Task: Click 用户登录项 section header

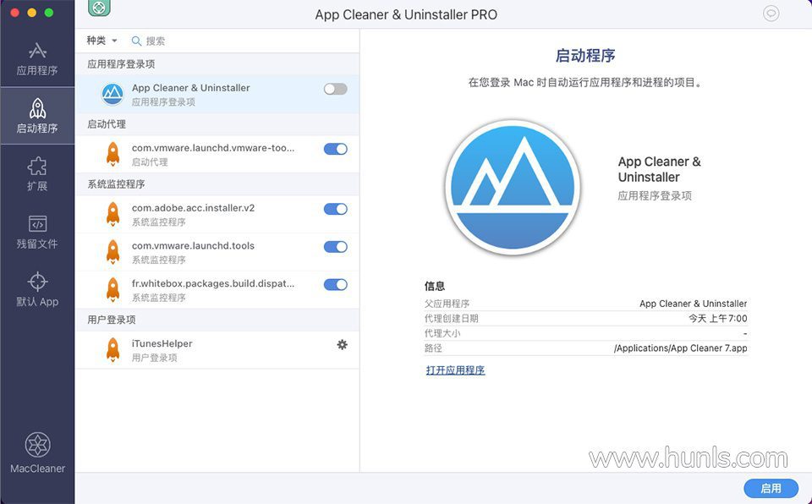Action: [x=112, y=320]
